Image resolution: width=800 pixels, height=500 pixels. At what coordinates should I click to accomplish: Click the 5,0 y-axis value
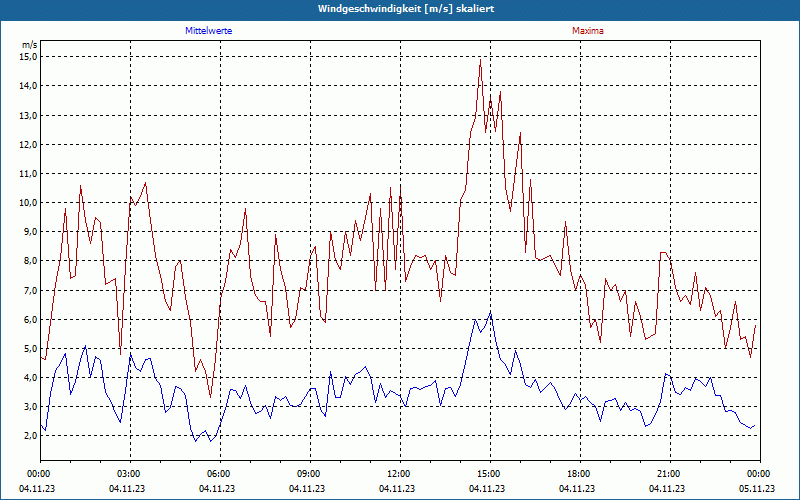pos(31,348)
